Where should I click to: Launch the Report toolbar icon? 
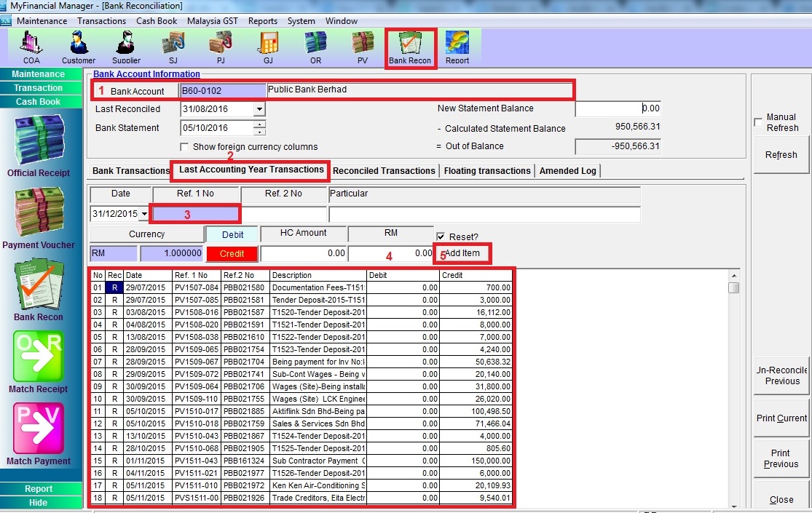pos(457,47)
